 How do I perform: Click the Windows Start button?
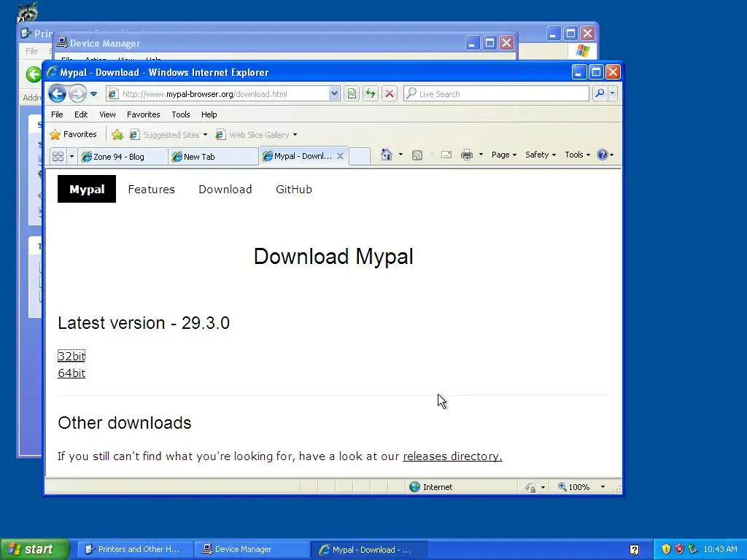(x=35, y=549)
